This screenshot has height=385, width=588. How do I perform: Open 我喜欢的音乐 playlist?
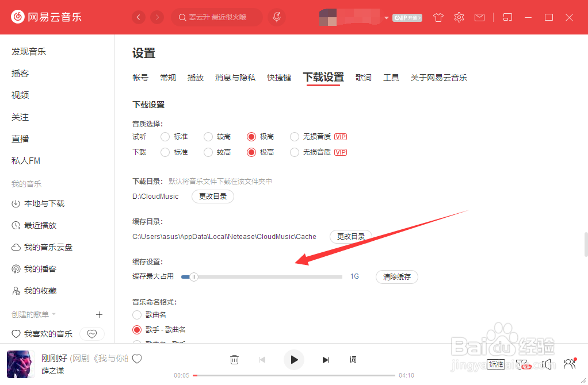pos(42,334)
